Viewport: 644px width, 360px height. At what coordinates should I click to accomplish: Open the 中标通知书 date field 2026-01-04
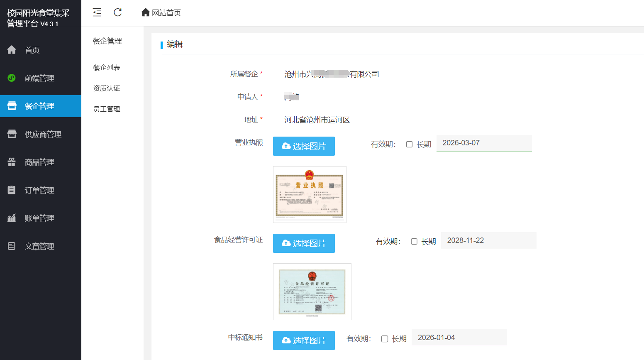[459, 338]
